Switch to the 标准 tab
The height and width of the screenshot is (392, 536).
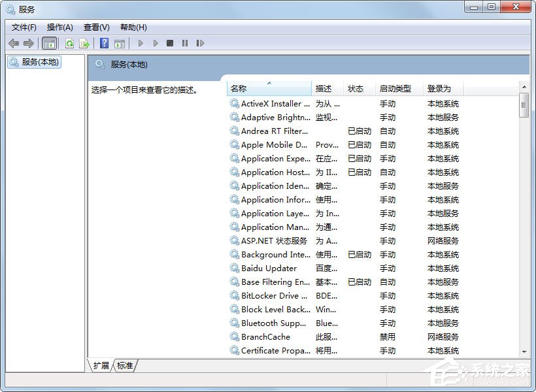[125, 366]
